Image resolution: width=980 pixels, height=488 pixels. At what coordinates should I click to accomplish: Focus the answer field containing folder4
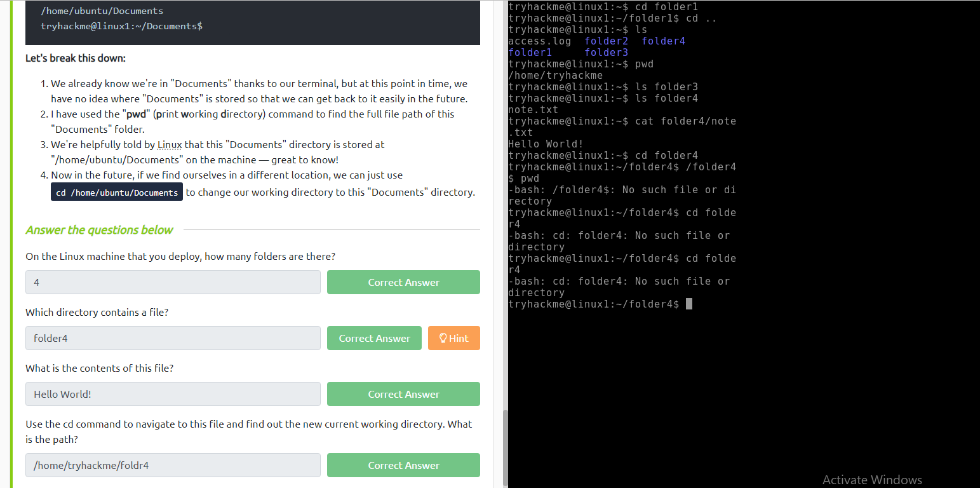click(173, 338)
